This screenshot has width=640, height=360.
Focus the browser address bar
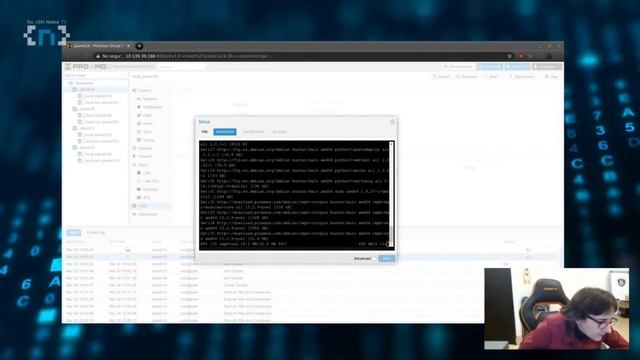click(x=302, y=56)
